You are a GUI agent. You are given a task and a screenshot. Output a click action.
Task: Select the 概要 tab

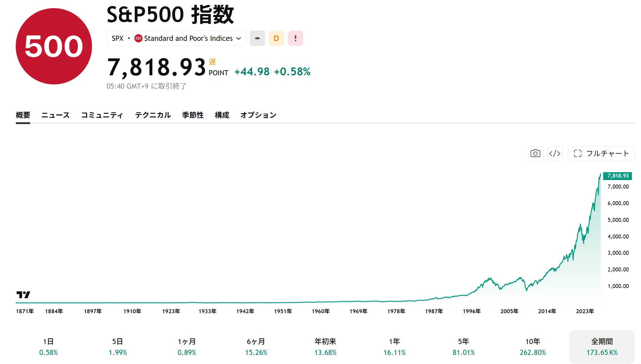[x=23, y=115]
